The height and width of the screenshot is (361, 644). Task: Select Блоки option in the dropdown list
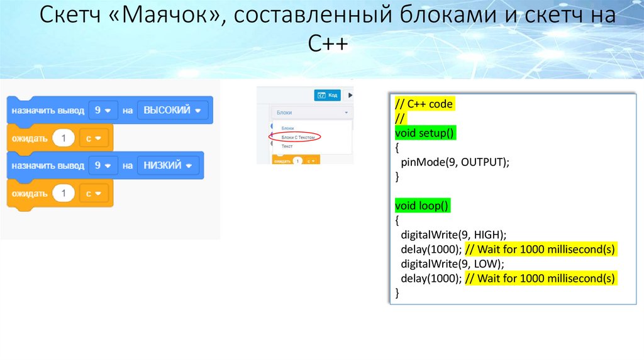(287, 128)
